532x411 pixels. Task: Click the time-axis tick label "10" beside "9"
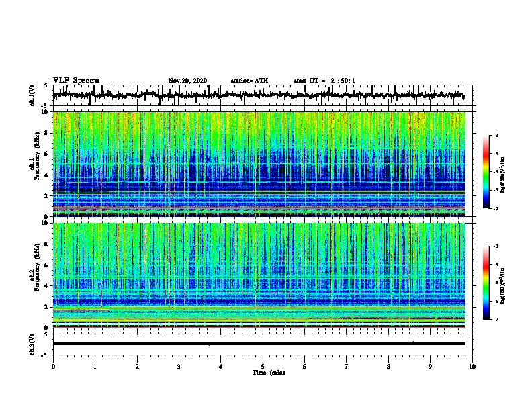tap(472, 367)
